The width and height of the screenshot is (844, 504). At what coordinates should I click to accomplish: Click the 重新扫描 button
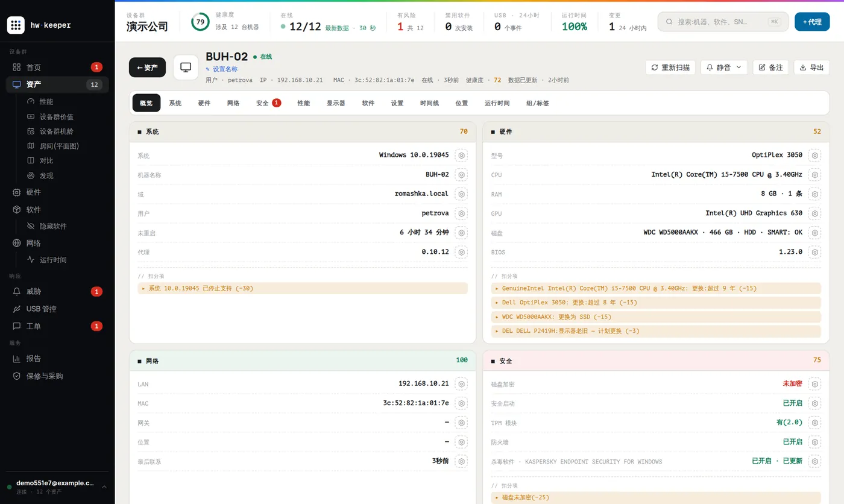pos(670,68)
